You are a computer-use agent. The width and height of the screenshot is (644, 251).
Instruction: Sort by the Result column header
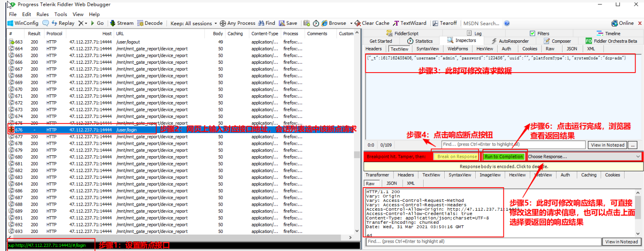point(34,34)
